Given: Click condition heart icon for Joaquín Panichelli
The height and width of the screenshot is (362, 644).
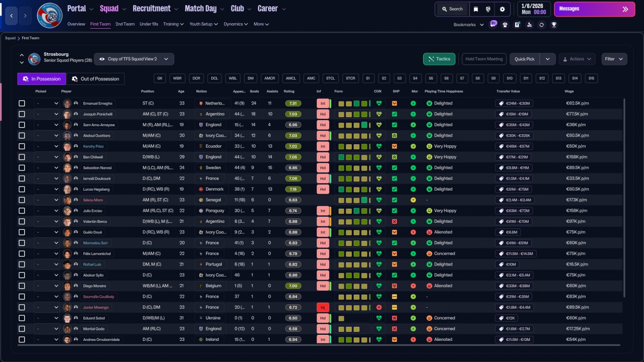Looking at the screenshot, I should (379, 114).
